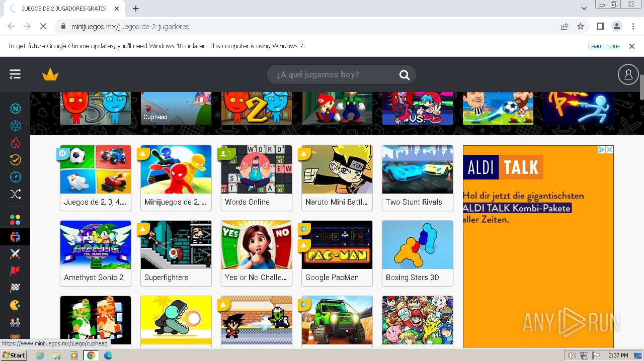Select the flame popular sidebar icon

pos(16,143)
